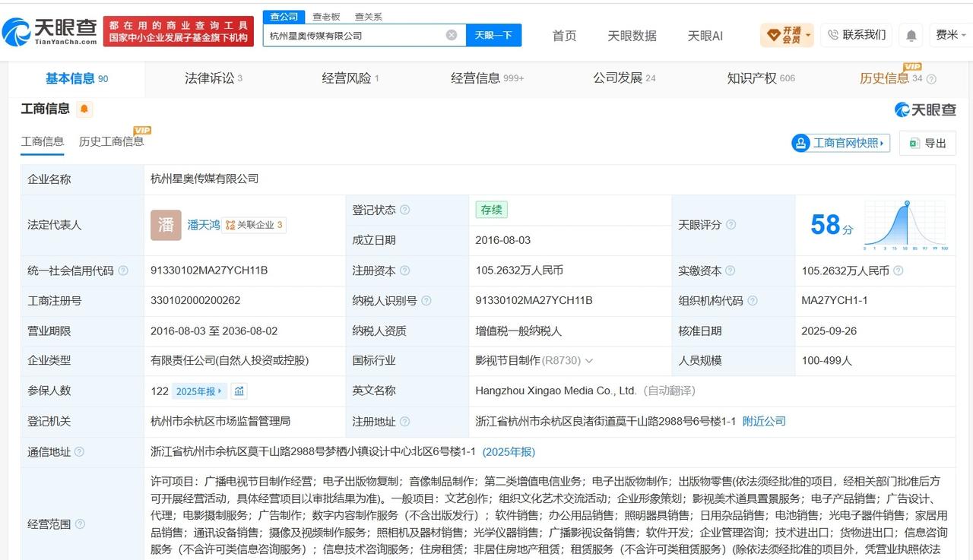Open the 公司发展 tab
The image size is (973, 560).
click(x=624, y=78)
